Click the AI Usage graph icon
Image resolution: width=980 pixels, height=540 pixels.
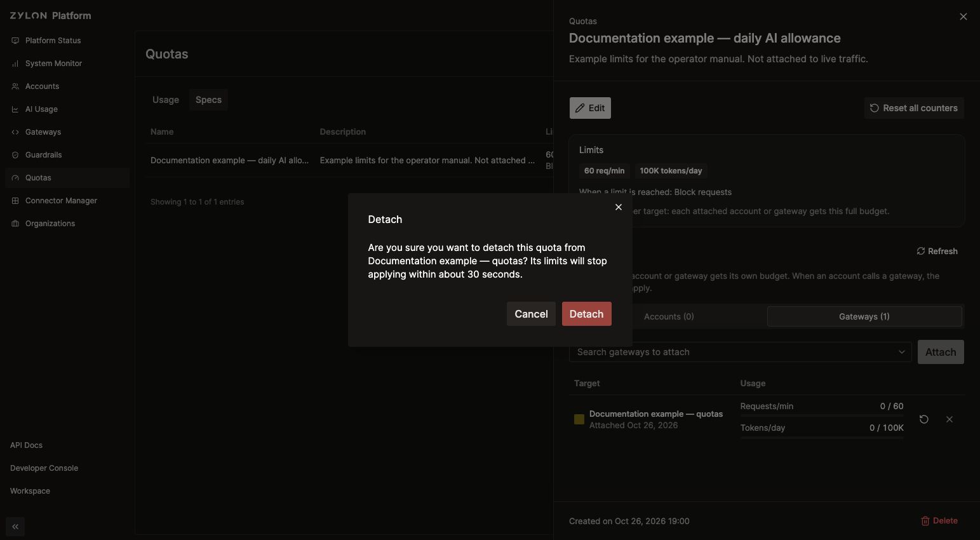(x=15, y=109)
